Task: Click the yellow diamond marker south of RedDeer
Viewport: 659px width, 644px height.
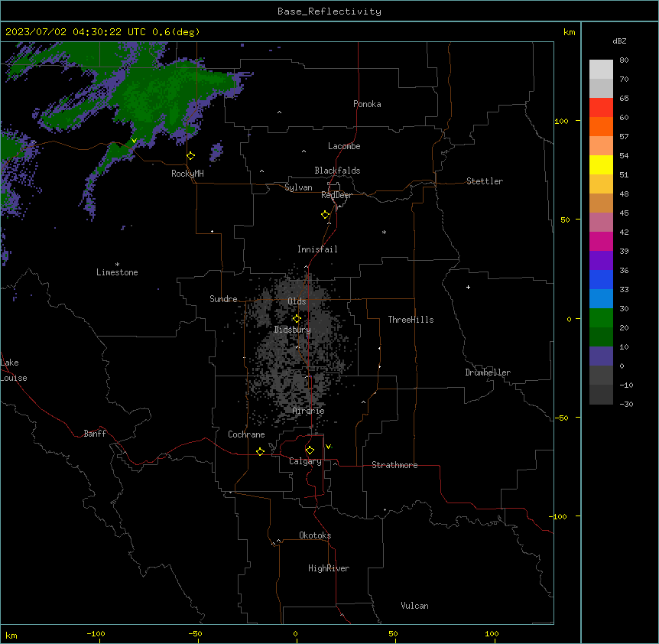Action: (x=326, y=215)
